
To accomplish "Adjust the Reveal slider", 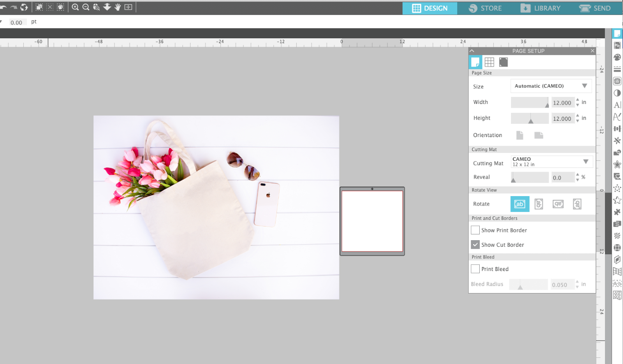I will click(x=529, y=177).
